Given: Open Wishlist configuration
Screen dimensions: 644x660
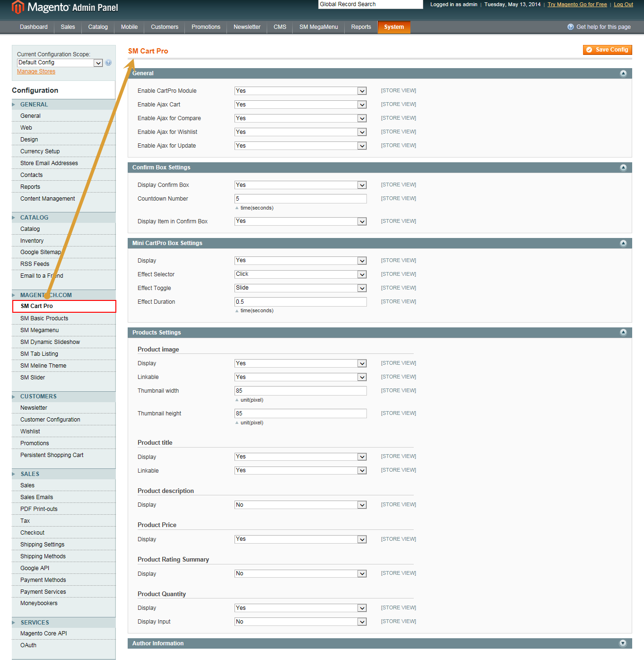Looking at the screenshot, I should pos(30,431).
